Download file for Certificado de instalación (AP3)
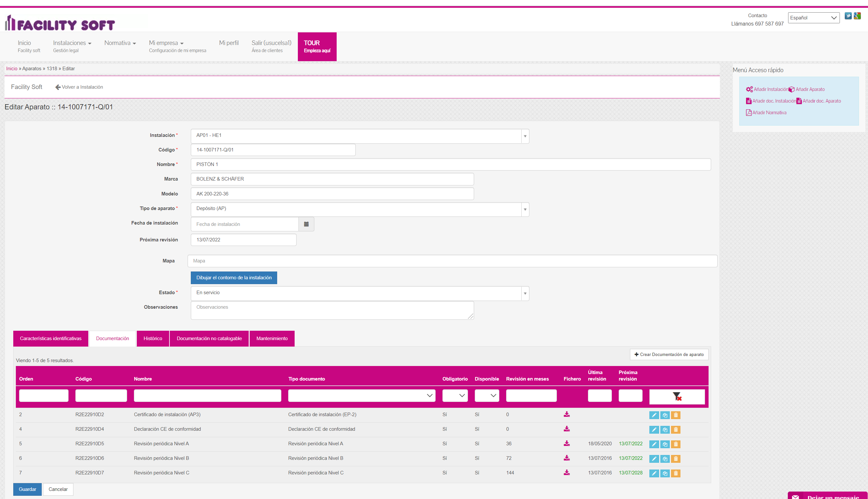 pos(567,414)
